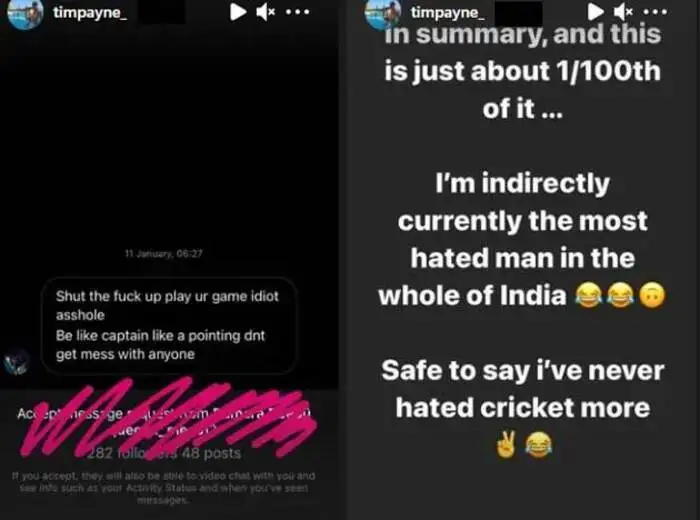Open profile picture on right story header

tap(383, 14)
